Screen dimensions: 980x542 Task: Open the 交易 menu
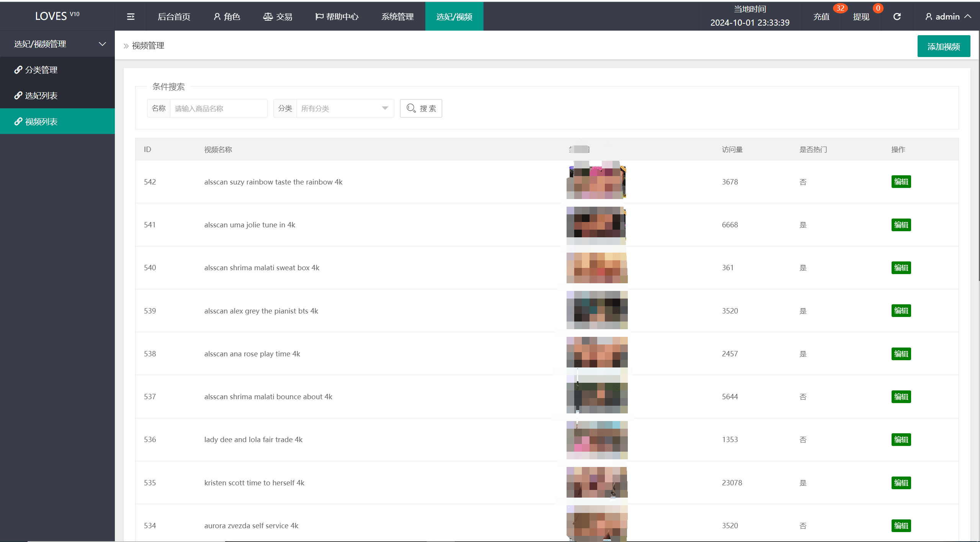(x=278, y=16)
